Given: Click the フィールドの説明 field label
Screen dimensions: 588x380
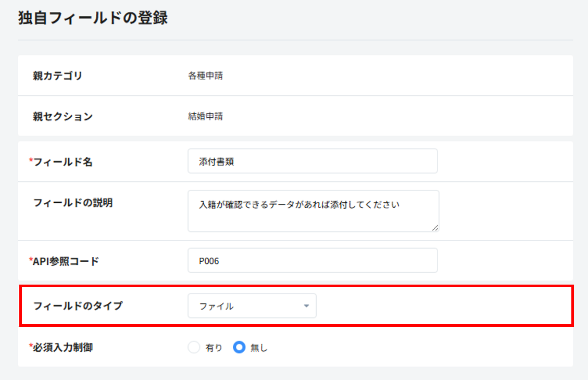Looking at the screenshot, I should click(72, 203).
